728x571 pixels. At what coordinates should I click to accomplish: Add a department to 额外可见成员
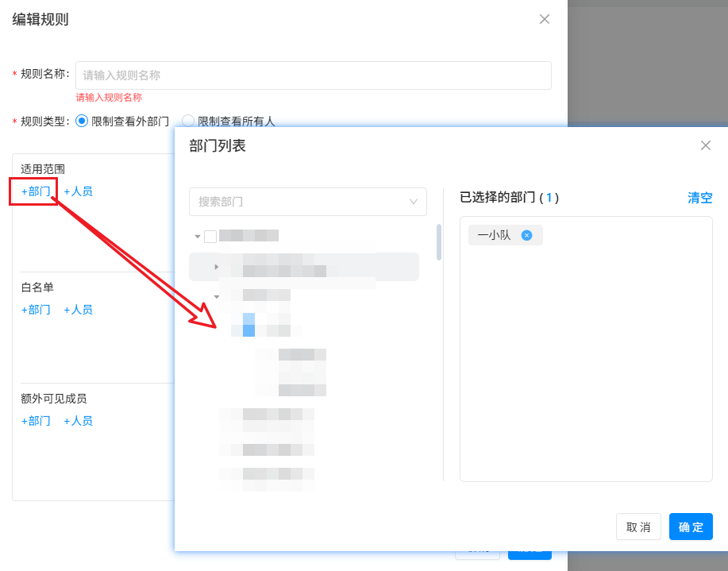36,421
